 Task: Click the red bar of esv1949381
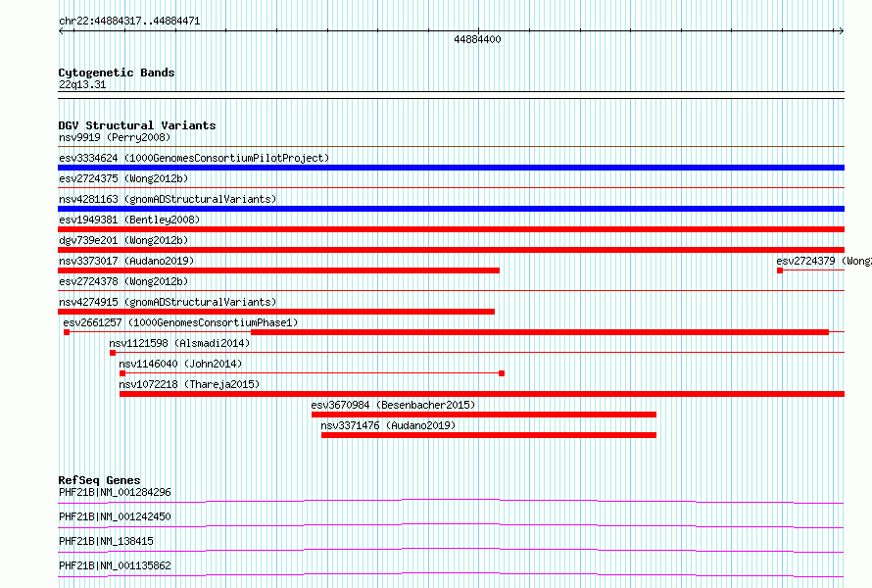[451, 229]
